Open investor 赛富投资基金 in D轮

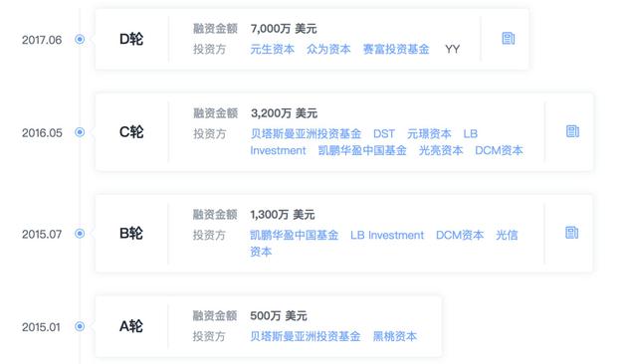click(x=396, y=49)
